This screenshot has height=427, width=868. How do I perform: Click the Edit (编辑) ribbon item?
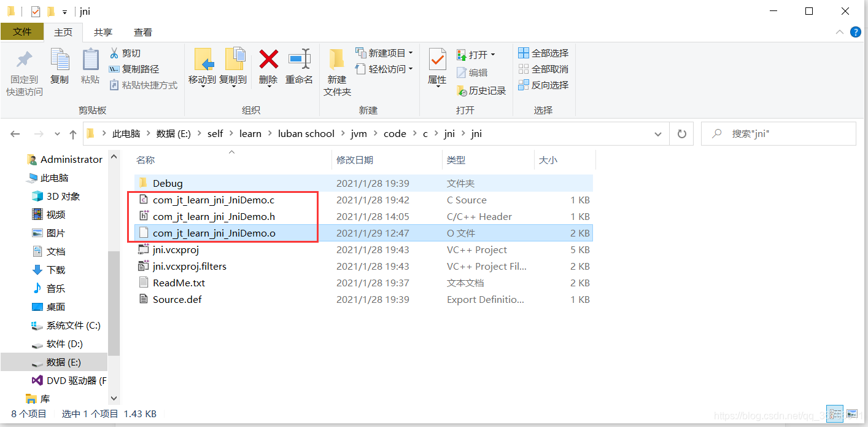click(472, 73)
